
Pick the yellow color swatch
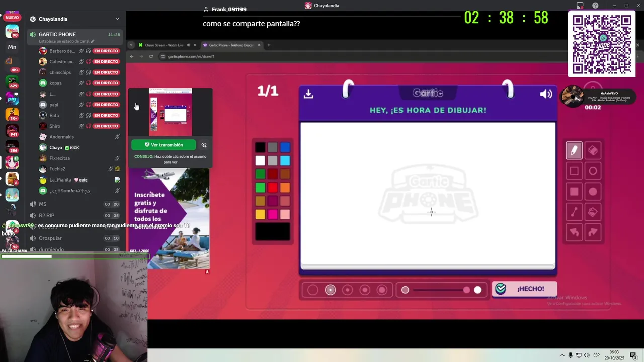coord(260,214)
